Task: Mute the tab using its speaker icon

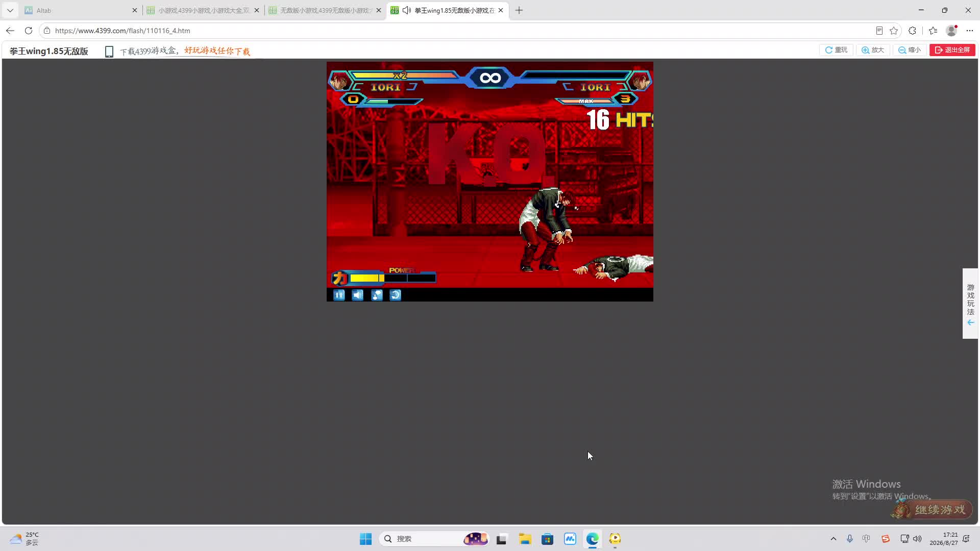Action: (407, 10)
